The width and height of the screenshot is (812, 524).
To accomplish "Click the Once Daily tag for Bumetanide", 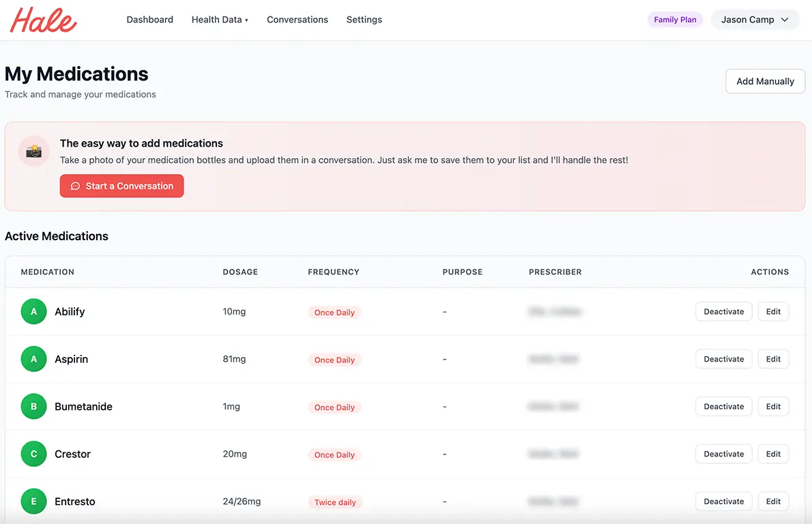I will [x=334, y=407].
